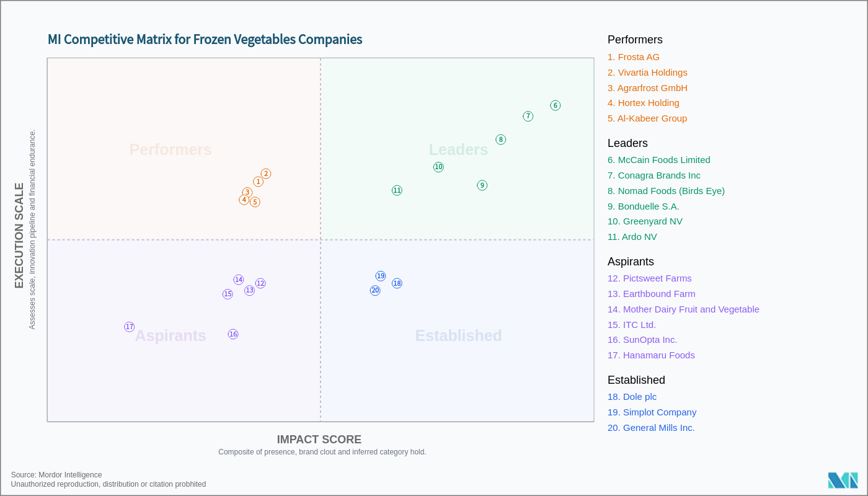
Task: Click marker 9 for Bonduelle
Action: (482, 185)
